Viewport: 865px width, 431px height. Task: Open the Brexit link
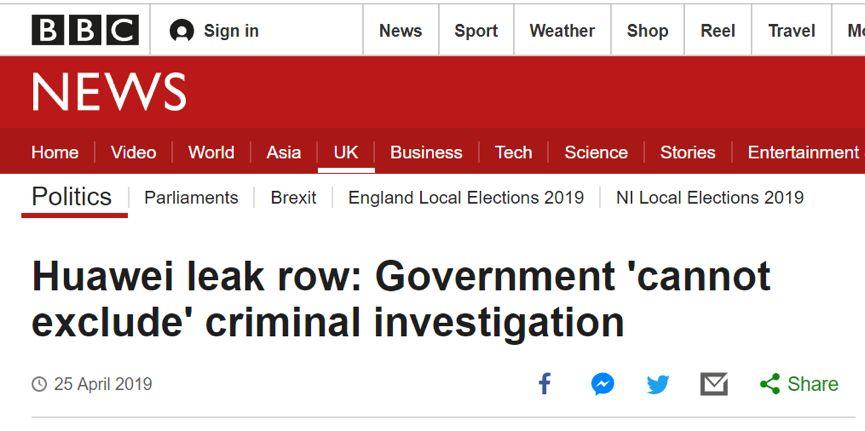click(293, 197)
